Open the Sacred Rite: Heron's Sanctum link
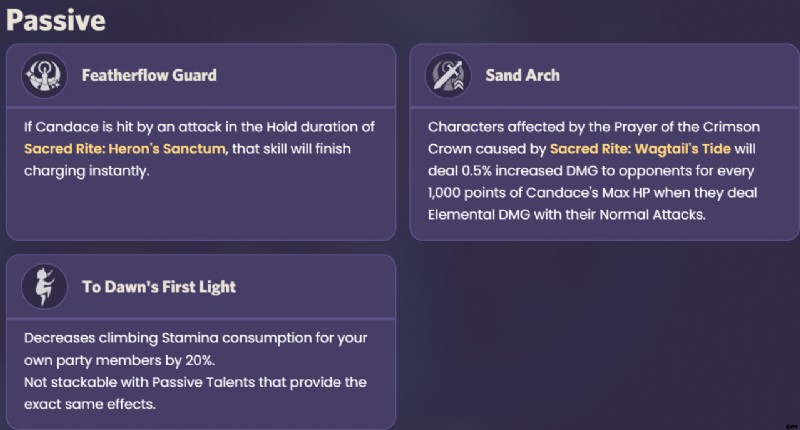The image size is (800, 430). pyautogui.click(x=124, y=149)
